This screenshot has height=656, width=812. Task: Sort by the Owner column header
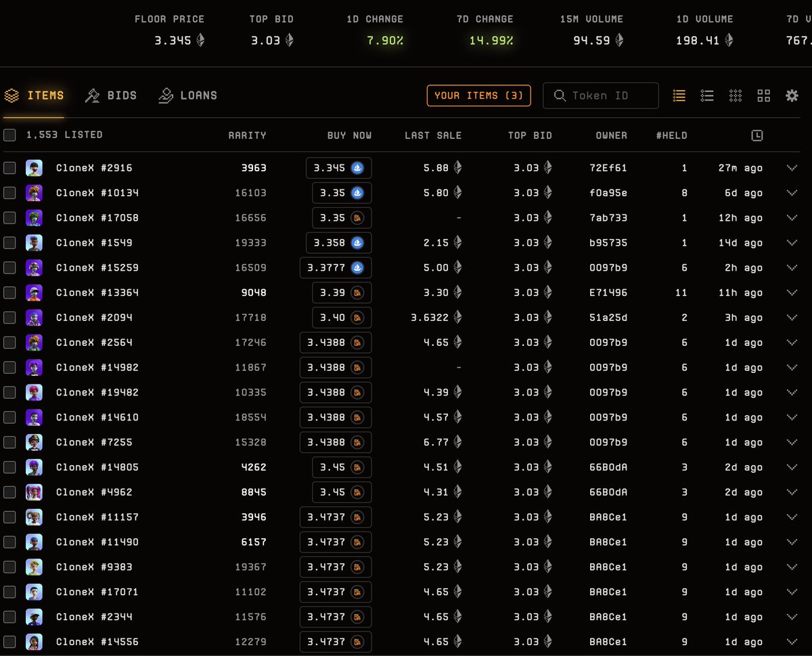(x=612, y=135)
